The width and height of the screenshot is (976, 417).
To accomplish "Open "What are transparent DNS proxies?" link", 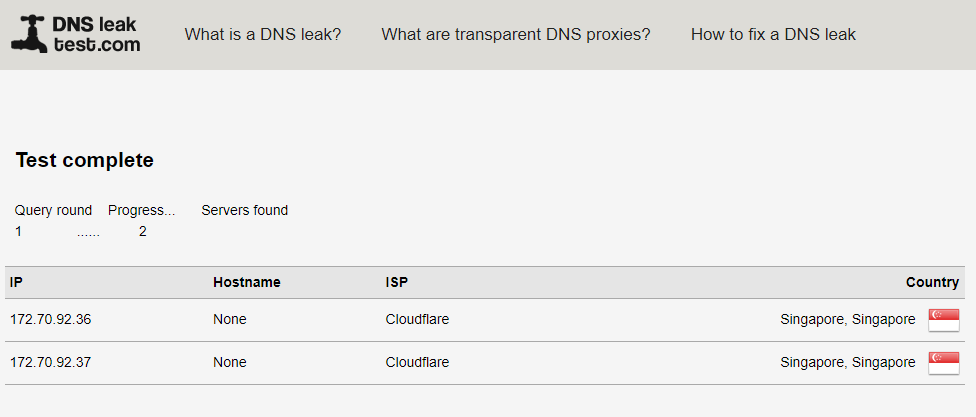I will [516, 34].
